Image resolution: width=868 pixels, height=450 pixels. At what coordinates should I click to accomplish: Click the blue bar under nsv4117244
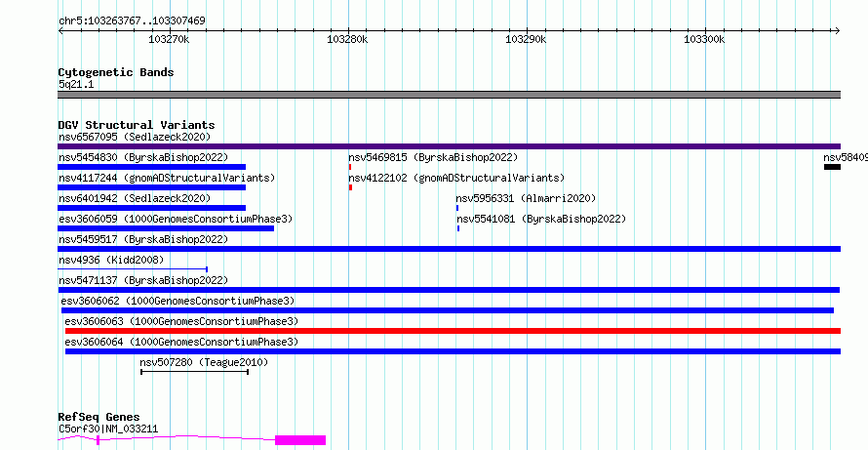(x=152, y=187)
